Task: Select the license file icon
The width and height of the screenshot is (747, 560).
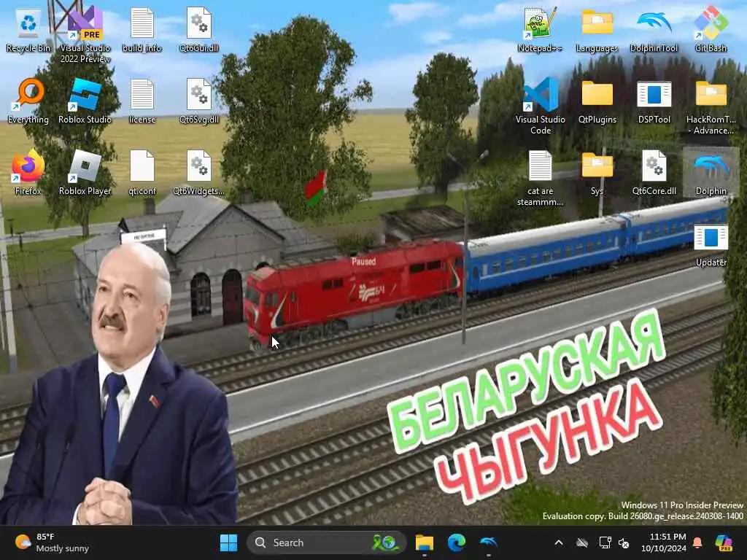Action: point(142,102)
